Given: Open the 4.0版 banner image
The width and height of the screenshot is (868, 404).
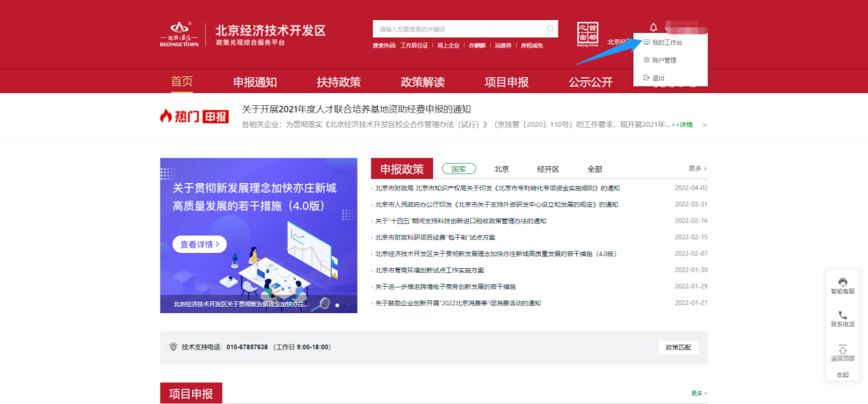Looking at the screenshot, I should click(259, 235).
